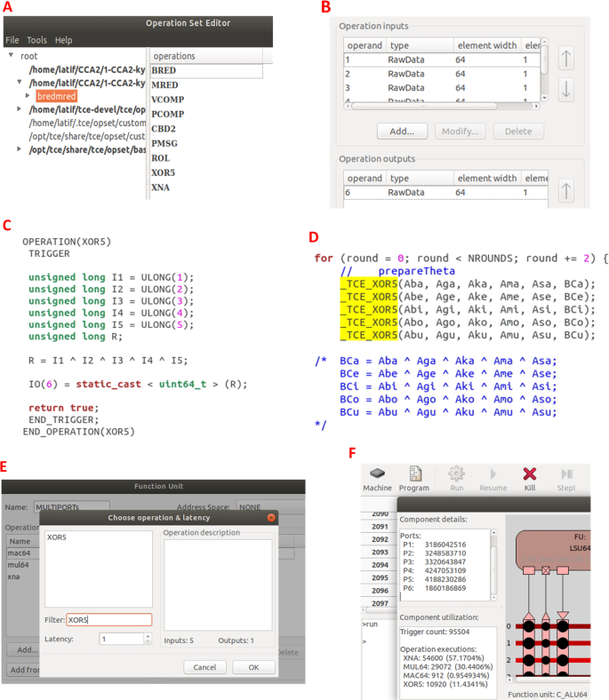This screenshot has width=609, height=700.
Task: Select the PMSG operation
Action: tap(164, 143)
